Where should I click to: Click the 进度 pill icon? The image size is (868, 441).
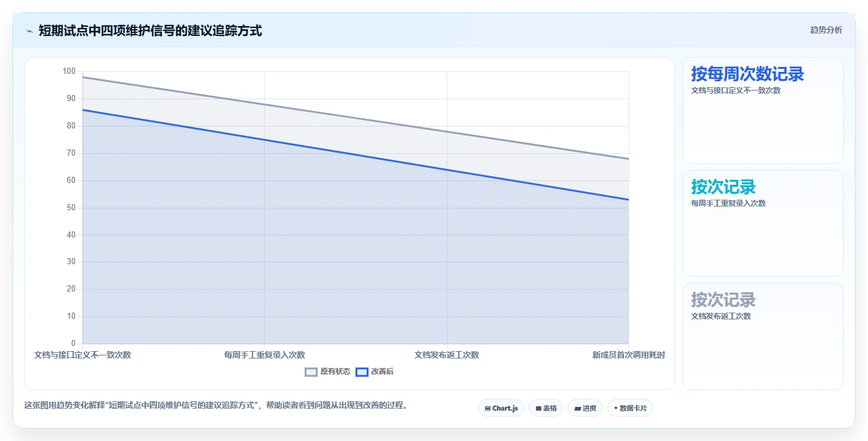click(x=578, y=409)
